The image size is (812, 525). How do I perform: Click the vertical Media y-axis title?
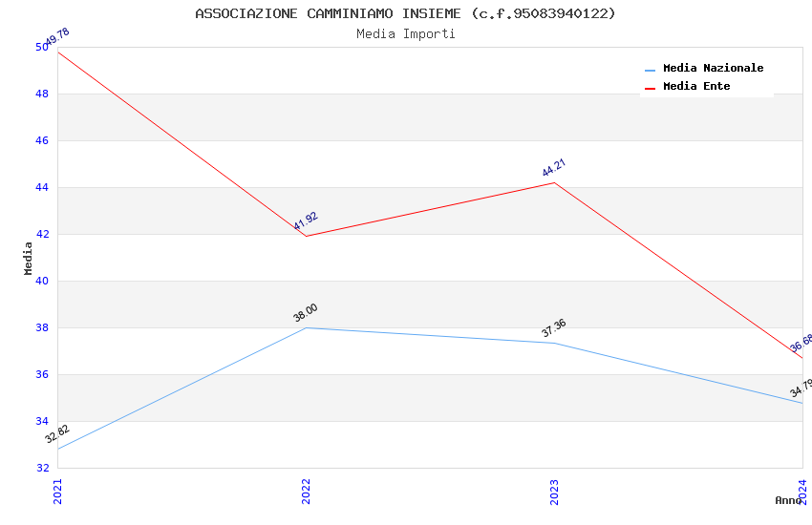click(29, 258)
